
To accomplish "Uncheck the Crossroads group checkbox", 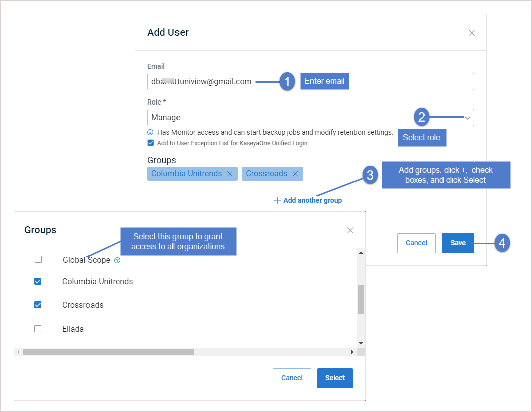I will point(38,305).
